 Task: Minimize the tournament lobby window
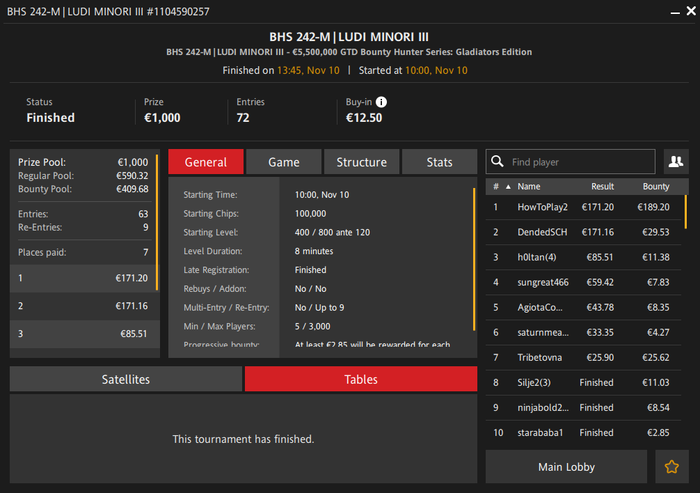coord(675,13)
